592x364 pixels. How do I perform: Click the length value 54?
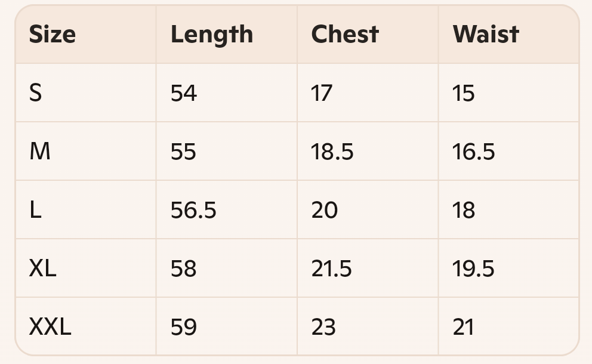point(183,93)
